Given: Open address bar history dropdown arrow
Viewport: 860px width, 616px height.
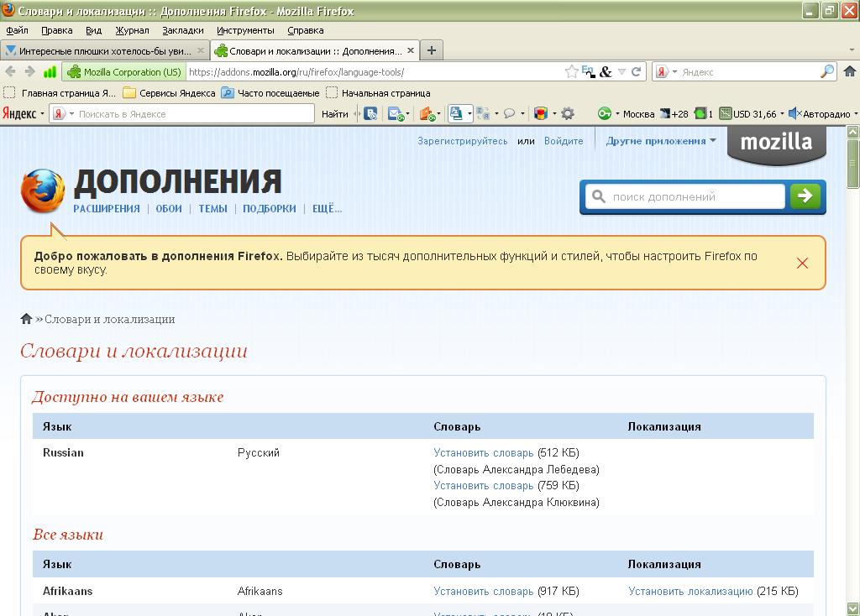Looking at the screenshot, I should (621, 72).
